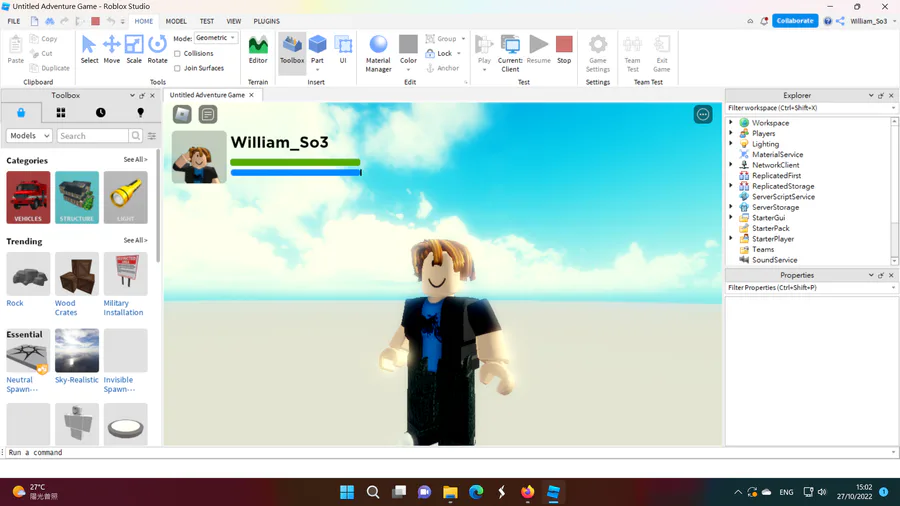Click the Toolbox search magnifier icon
Image resolution: width=900 pixels, height=506 pixels.
[136, 136]
